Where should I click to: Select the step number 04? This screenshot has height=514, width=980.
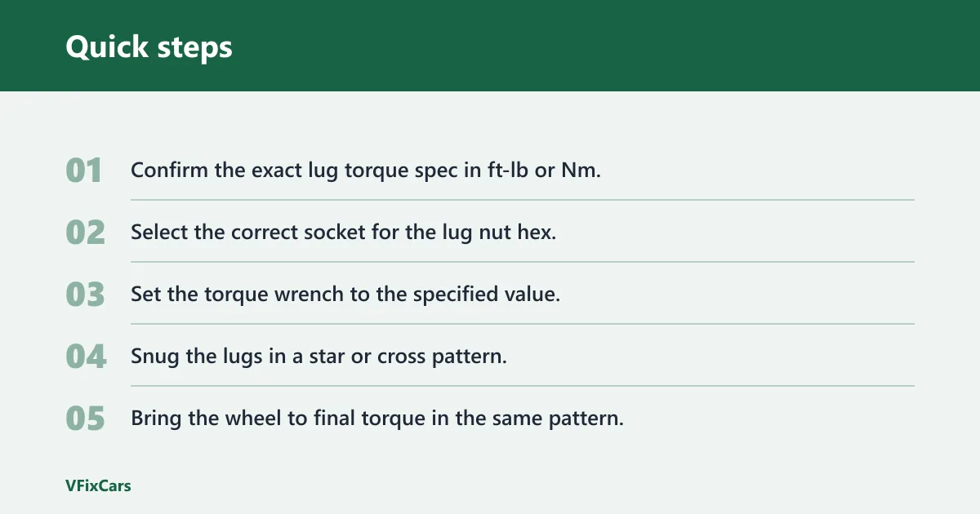click(86, 357)
